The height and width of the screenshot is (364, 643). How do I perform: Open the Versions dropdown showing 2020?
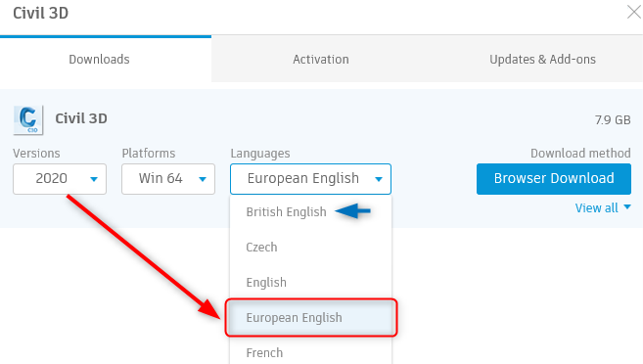[60, 179]
